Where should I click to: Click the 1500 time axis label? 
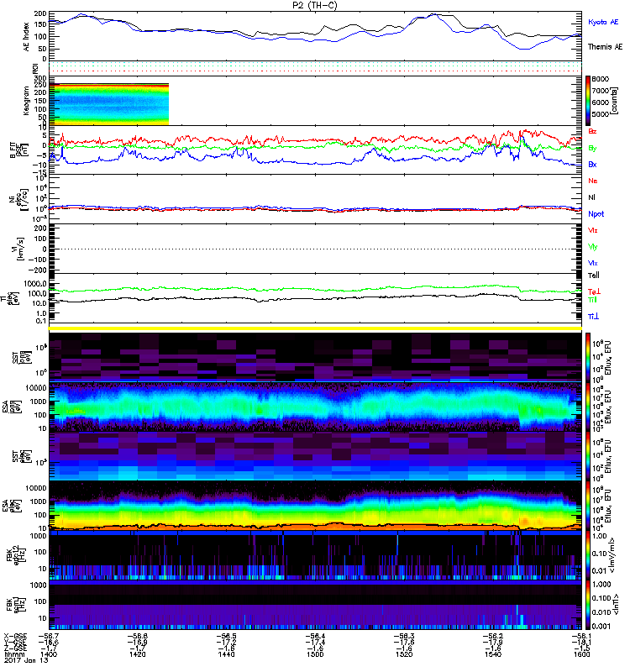[315, 654]
